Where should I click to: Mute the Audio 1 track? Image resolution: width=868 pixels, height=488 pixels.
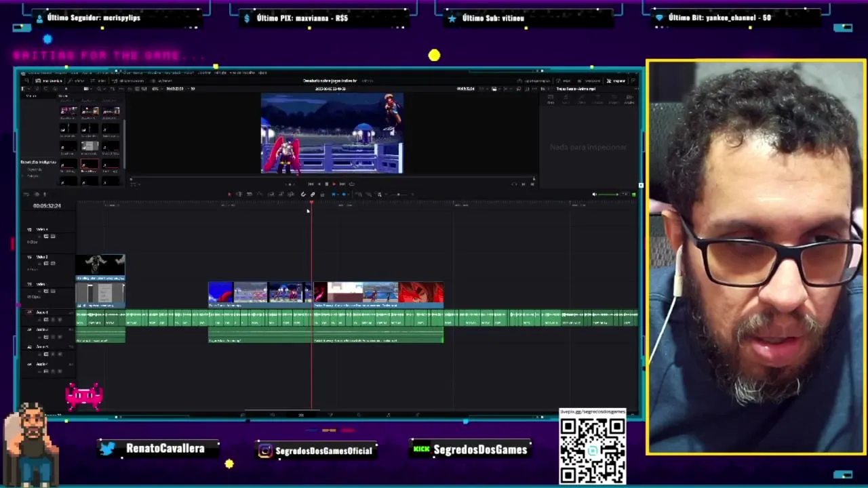pyautogui.click(x=60, y=320)
